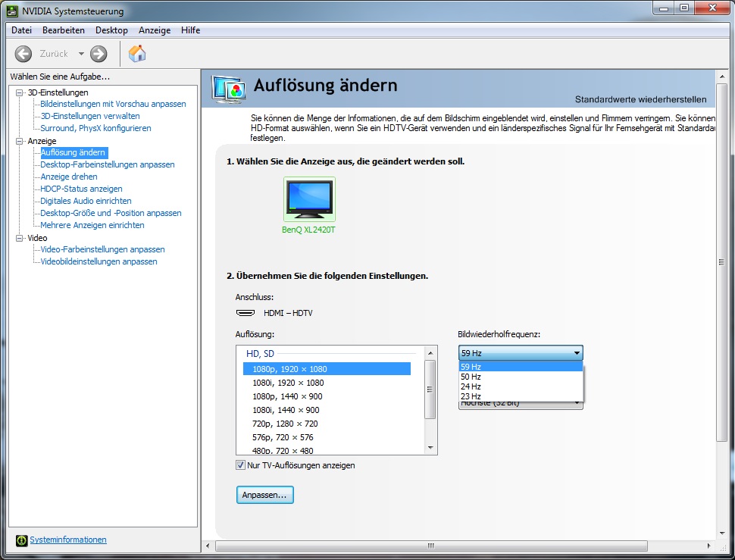This screenshot has height=560, width=735.
Task: Collapse the Anzeige tree node
Action: click(19, 141)
